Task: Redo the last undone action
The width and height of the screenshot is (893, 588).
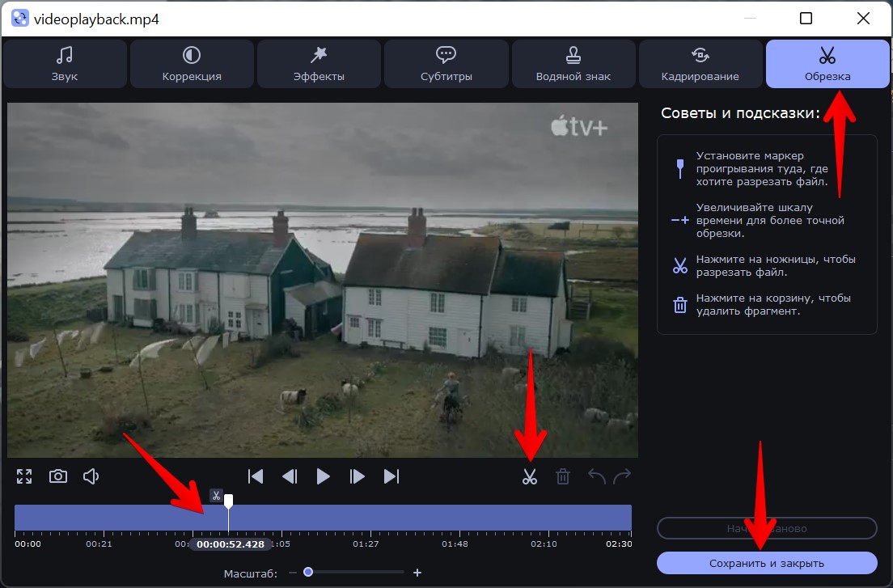Action: coord(622,476)
